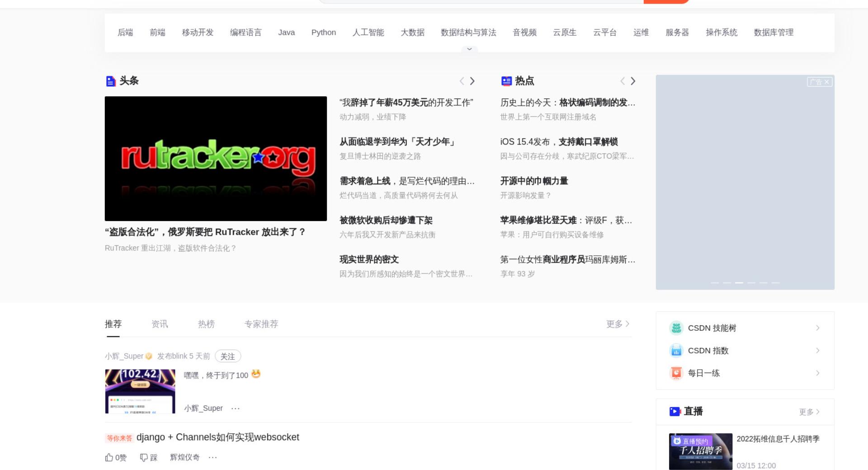
Task: Select the 大数据 category
Action: (412, 33)
